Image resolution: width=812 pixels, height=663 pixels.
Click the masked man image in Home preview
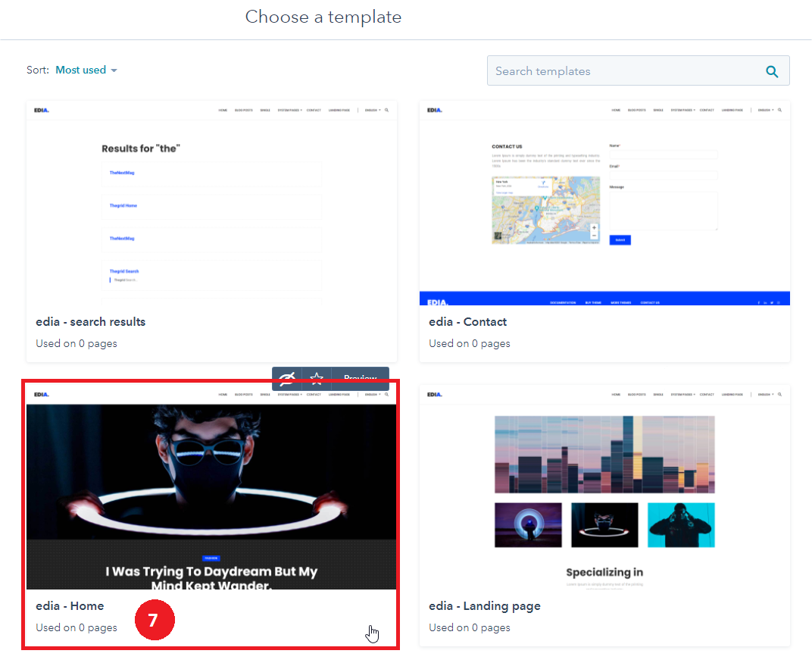click(211, 470)
